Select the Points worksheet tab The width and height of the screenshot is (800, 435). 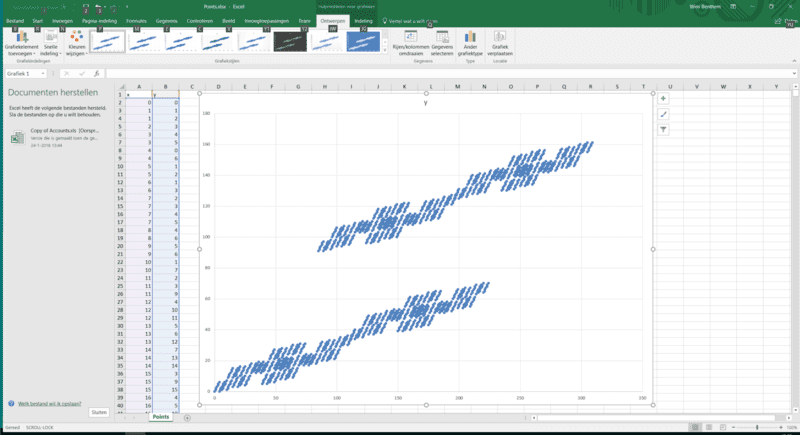tap(159, 416)
